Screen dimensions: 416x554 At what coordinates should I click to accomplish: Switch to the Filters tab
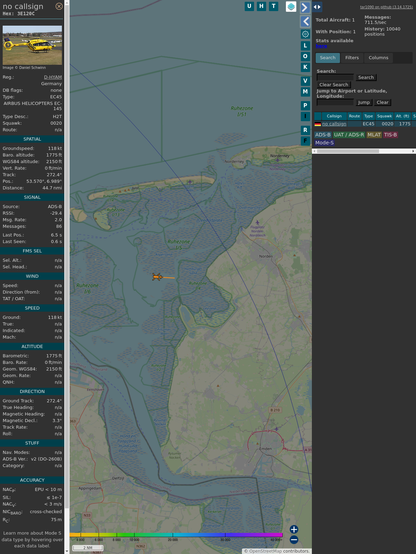[352, 58]
